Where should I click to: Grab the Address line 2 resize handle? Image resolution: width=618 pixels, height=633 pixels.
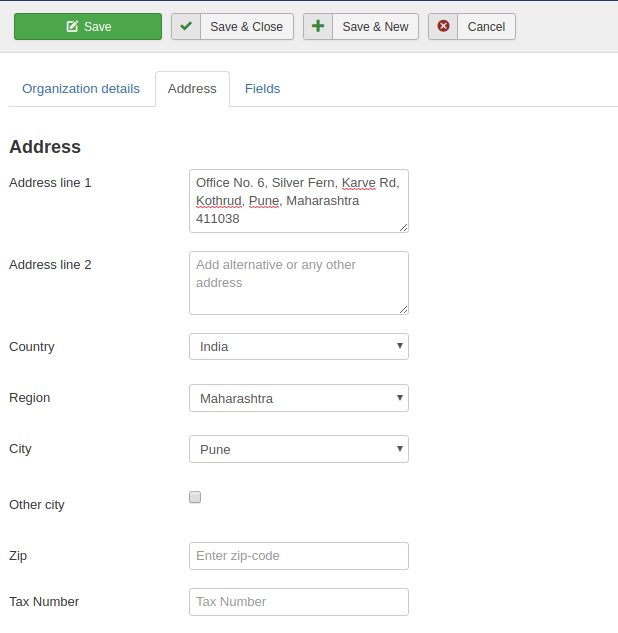pyautogui.click(x=403, y=310)
